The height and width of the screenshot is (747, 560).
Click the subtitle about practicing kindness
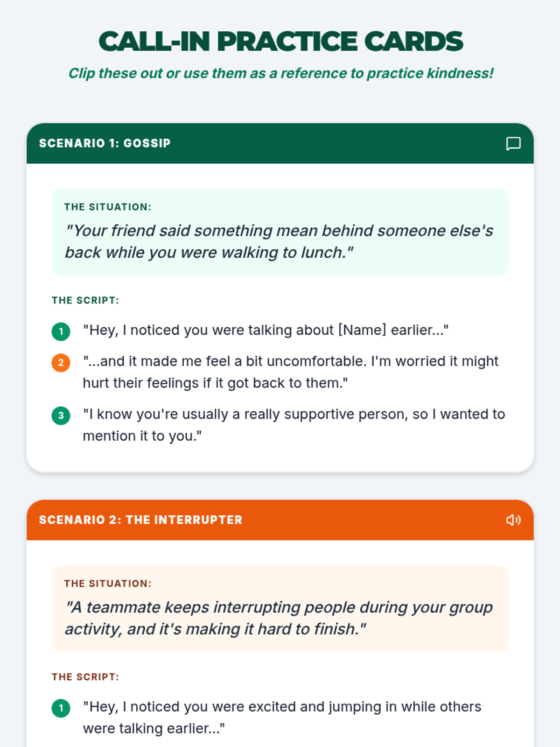click(x=280, y=73)
